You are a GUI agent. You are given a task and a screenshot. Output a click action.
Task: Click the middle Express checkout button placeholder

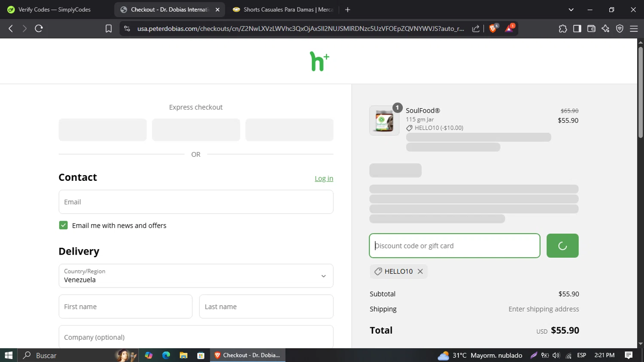[x=196, y=130]
